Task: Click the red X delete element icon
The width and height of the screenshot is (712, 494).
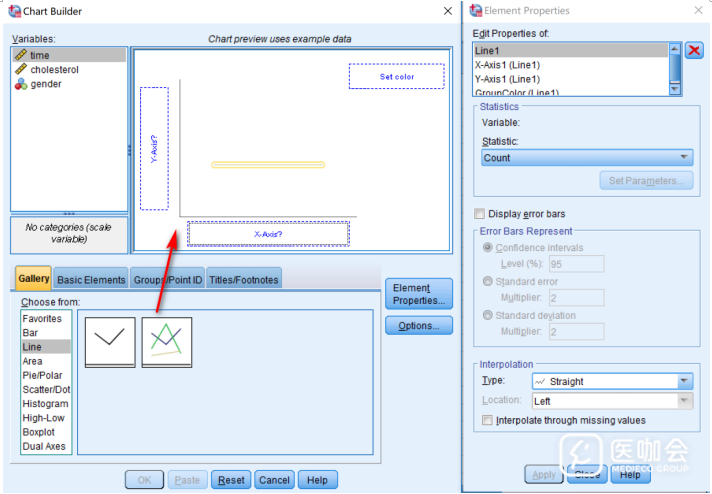Action: click(694, 51)
